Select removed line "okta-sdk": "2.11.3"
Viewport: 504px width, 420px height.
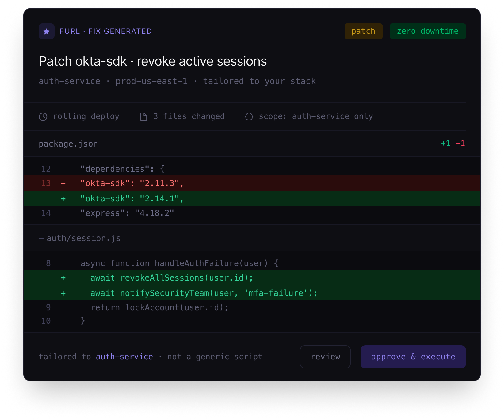pos(252,183)
